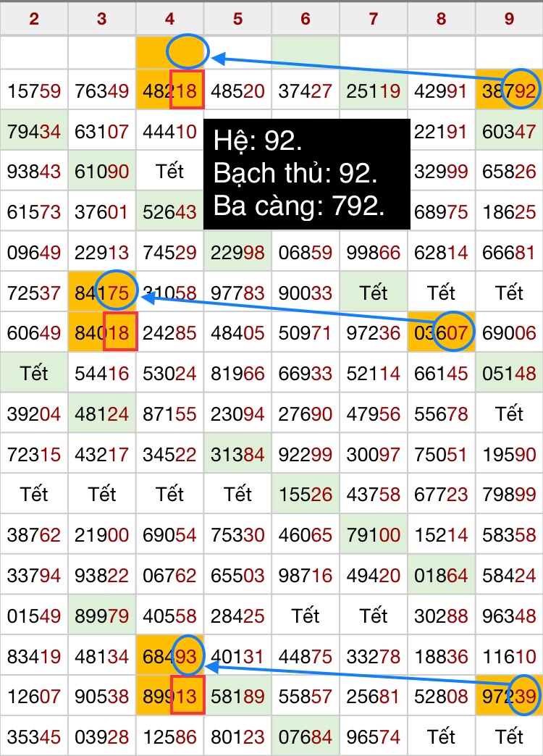Screen dimensions: 543x756
Task: Click the green cell 25119
Action: [x=374, y=91]
